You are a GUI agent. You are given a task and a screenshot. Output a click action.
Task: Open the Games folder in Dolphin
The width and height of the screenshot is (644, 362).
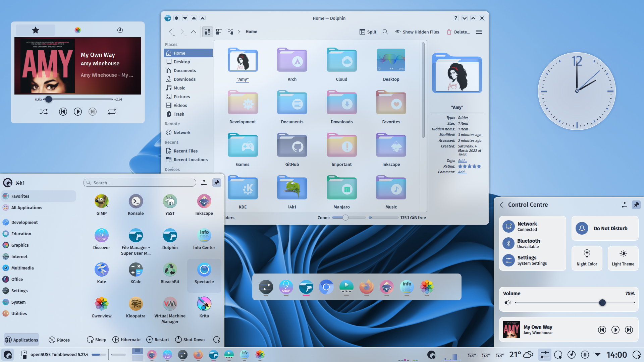[243, 150]
